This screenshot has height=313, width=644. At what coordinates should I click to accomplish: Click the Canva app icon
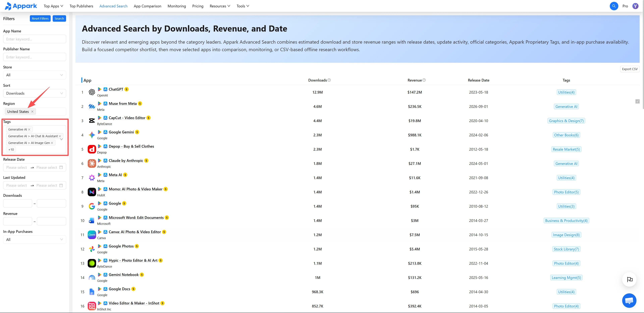(92, 235)
